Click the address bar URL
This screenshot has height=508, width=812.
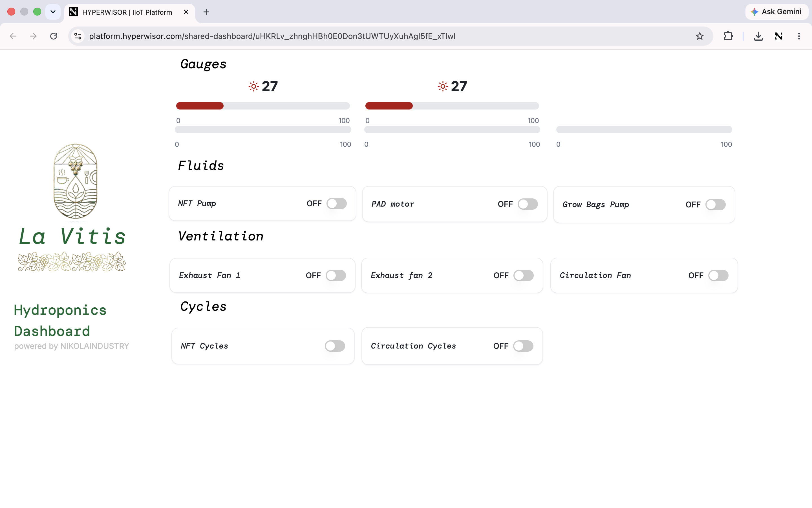272,36
